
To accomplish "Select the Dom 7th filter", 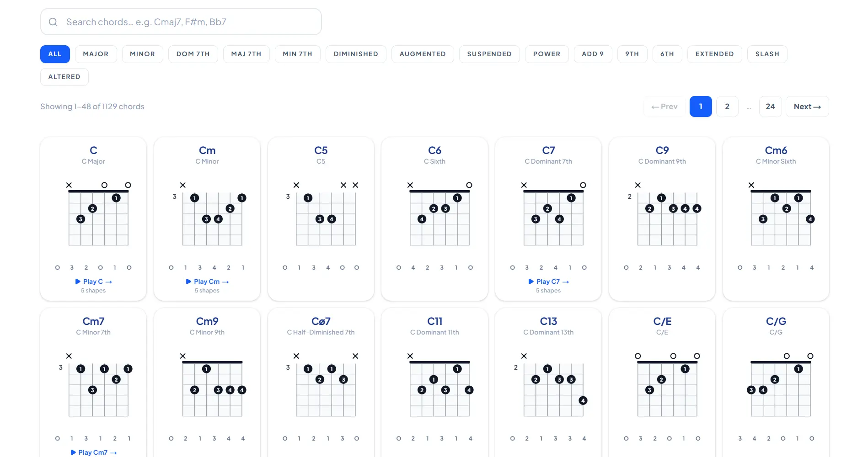I will coord(193,54).
